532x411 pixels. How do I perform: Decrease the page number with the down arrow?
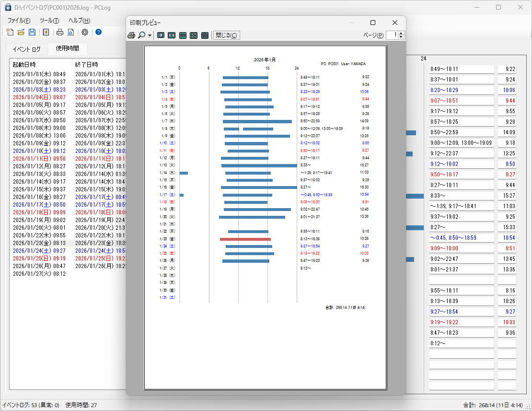(402, 37)
